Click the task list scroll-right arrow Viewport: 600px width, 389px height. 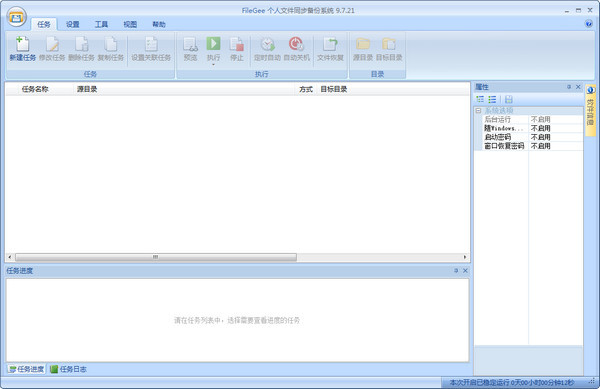465,257
